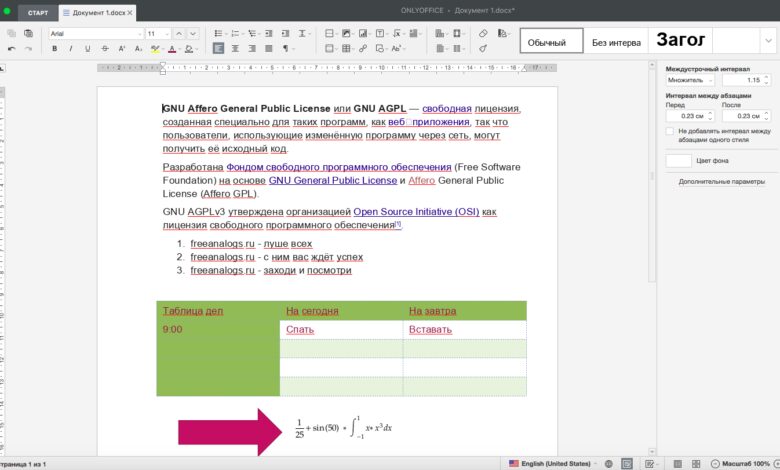Viewport: 780px width, 470px height.
Task: Switch to the СТАРТ tab
Action: tap(38, 13)
